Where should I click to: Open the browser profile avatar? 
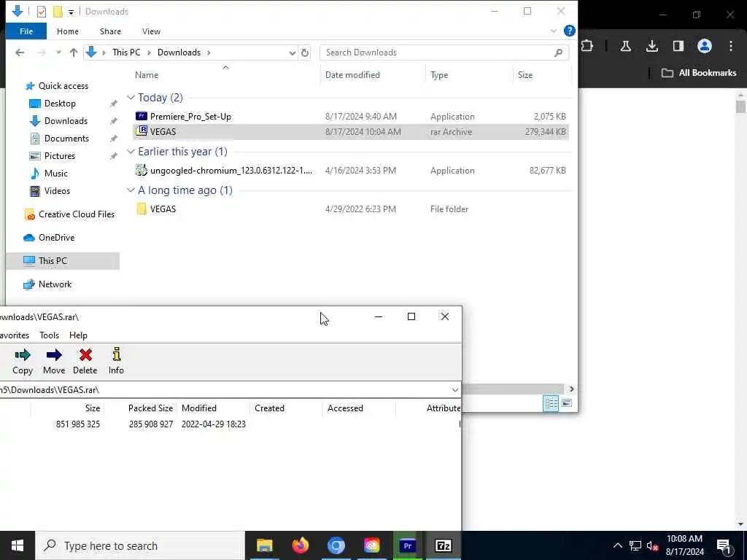coord(704,46)
